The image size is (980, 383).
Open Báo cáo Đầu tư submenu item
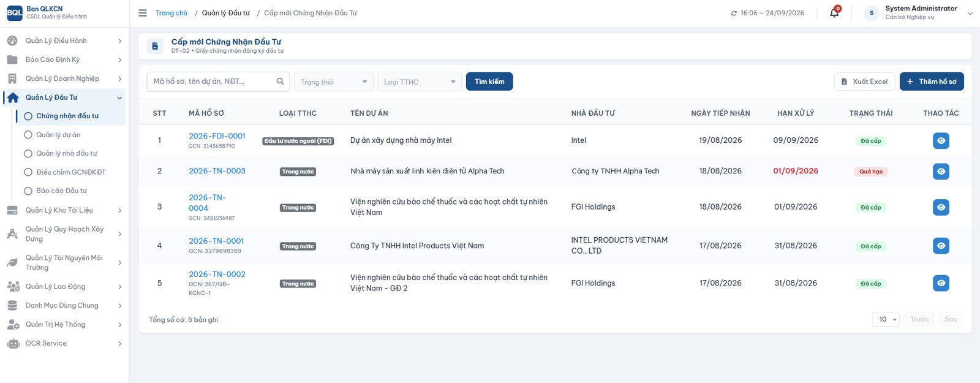pyautogui.click(x=62, y=191)
